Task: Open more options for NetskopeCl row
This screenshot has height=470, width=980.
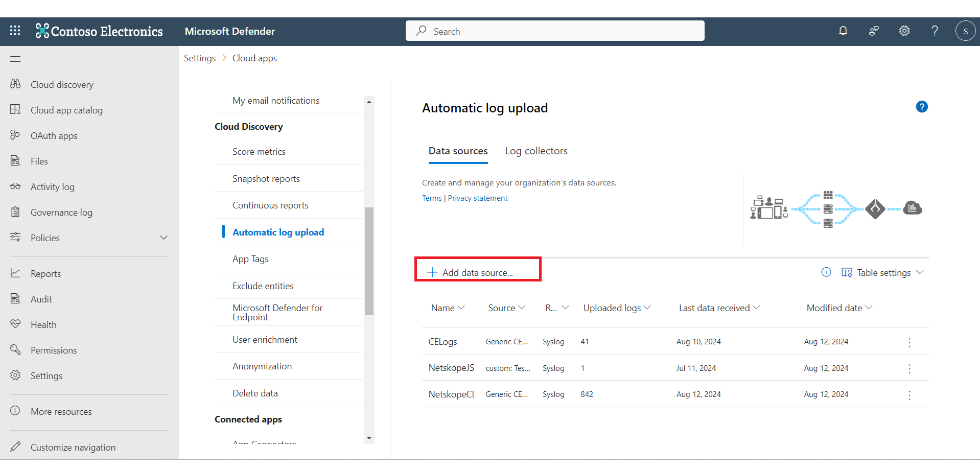Action: coord(909,395)
